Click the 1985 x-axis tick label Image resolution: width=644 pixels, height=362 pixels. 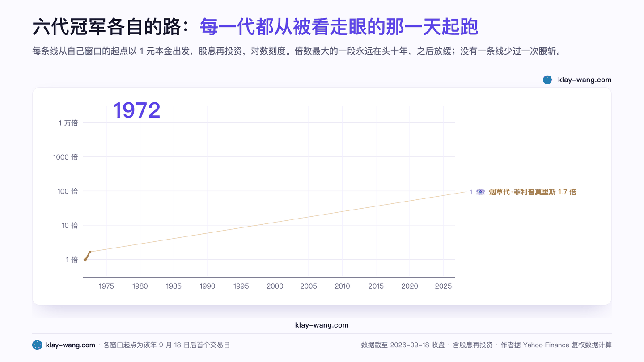[x=174, y=286]
